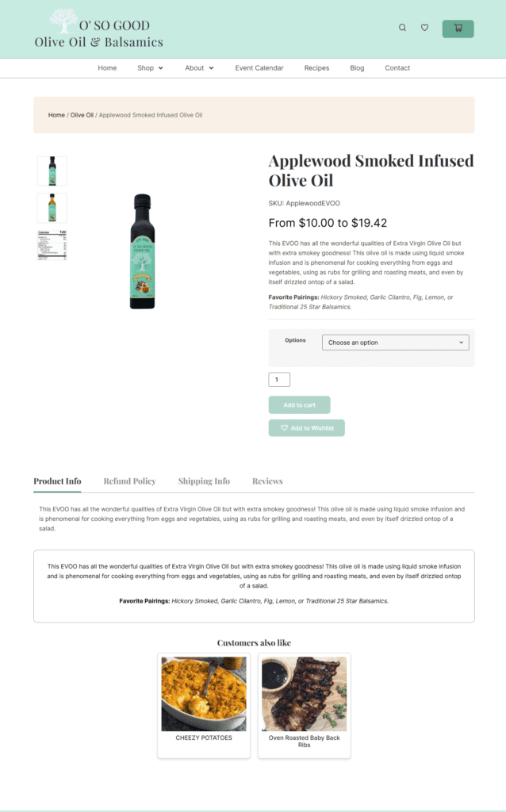Image resolution: width=506 pixels, height=812 pixels.
Task: Open the shopping cart button
Action: 458,29
